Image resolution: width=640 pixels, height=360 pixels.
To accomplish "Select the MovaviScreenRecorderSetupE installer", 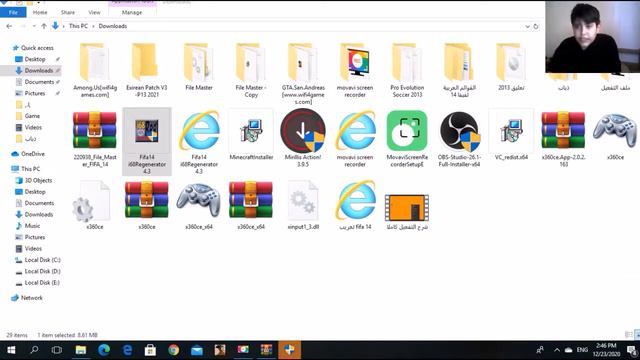I will tap(407, 139).
